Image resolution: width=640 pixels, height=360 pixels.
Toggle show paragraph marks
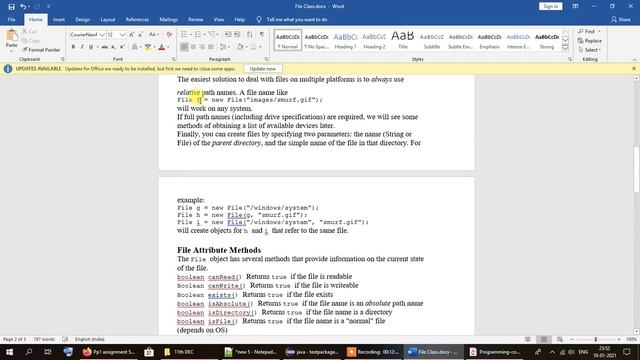click(262, 35)
